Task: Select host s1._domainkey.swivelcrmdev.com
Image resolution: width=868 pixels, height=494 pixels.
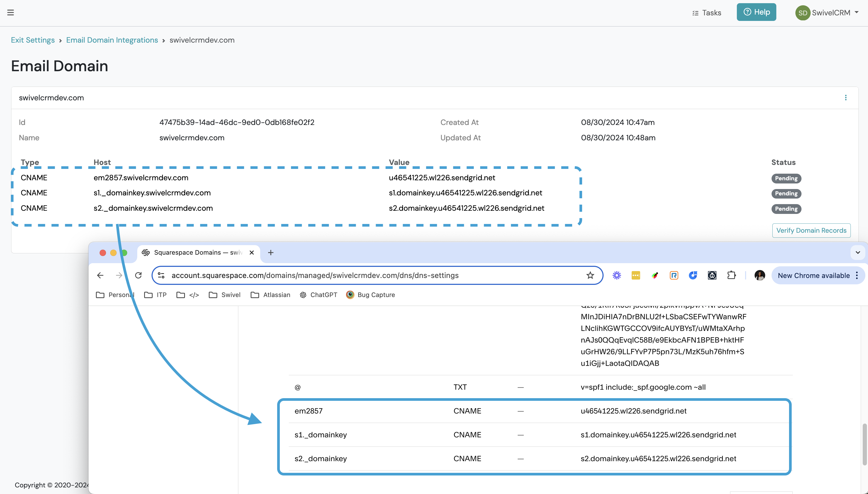Action: 152,193
